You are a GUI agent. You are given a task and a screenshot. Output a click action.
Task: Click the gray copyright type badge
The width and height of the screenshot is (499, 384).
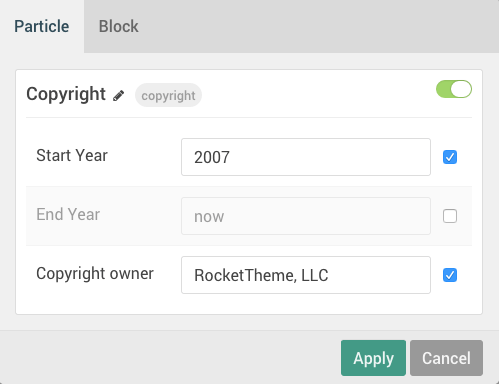click(x=168, y=95)
